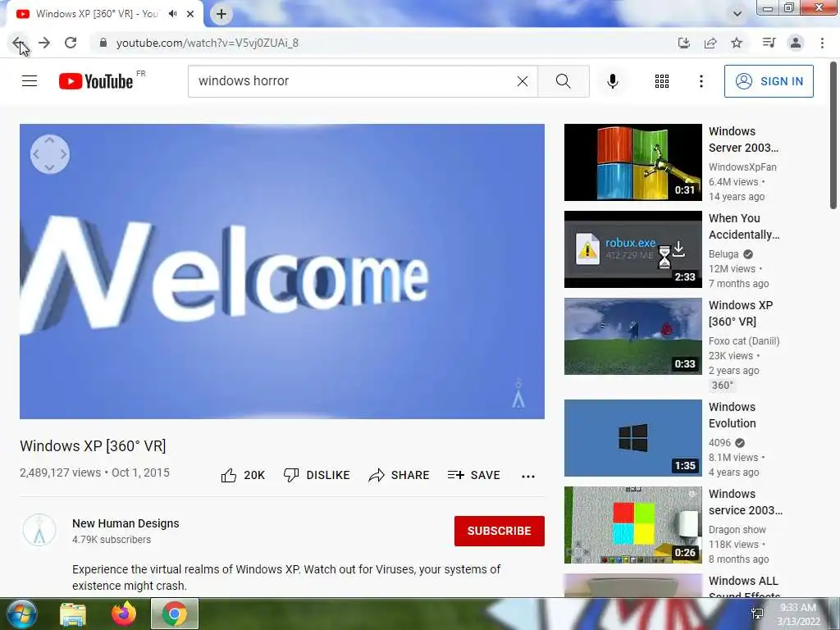Clear the search query with X
Image resolution: width=840 pixels, height=630 pixels.
(523, 81)
